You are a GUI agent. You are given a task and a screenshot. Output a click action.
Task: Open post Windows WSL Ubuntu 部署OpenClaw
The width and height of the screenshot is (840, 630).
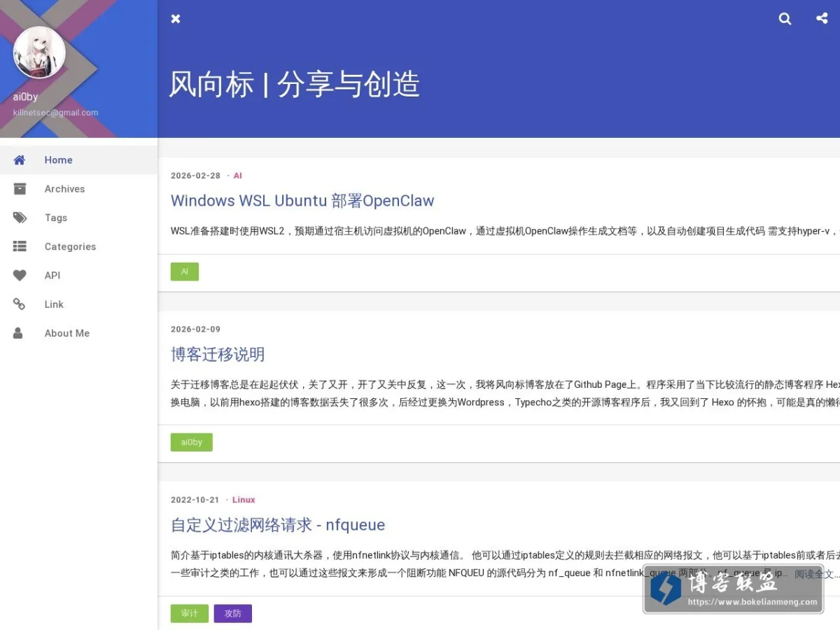pos(302,201)
